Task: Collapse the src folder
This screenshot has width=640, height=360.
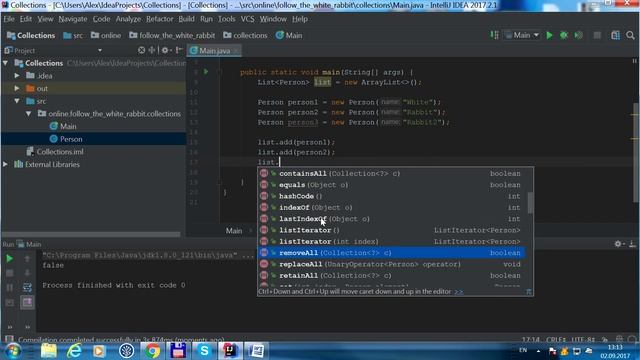Action: (x=17, y=101)
